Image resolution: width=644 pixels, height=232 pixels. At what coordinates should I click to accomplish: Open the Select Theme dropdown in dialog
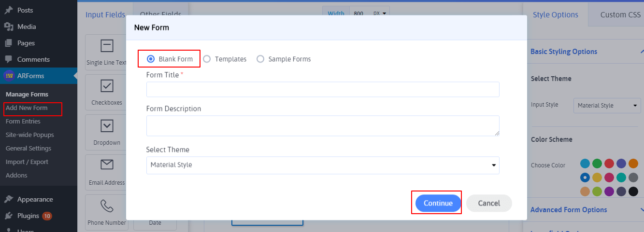pyautogui.click(x=322, y=165)
